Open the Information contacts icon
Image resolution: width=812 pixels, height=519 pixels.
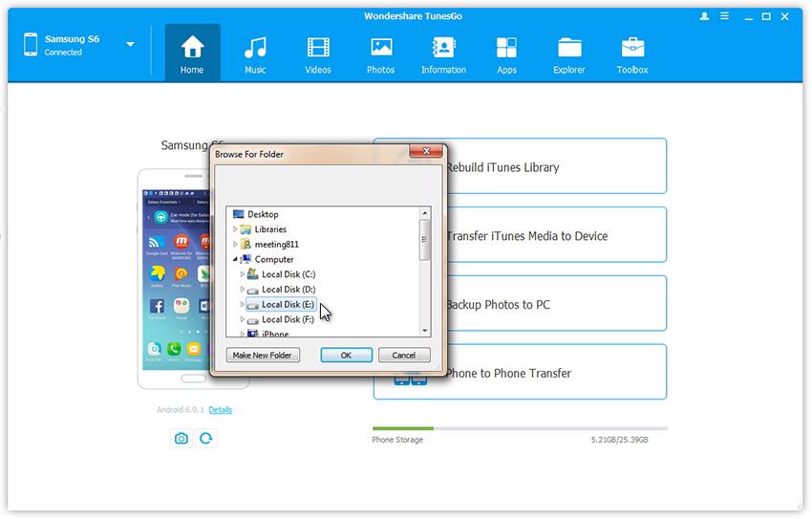click(443, 54)
